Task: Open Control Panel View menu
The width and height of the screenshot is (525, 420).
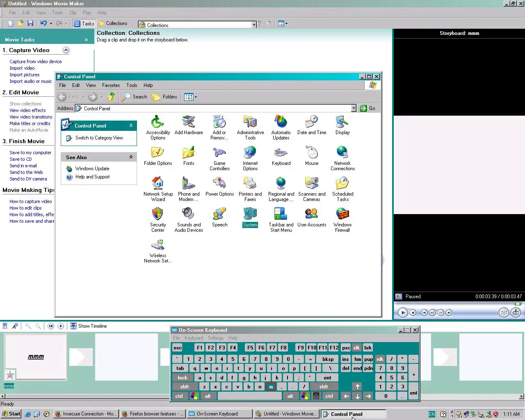Action: point(91,85)
